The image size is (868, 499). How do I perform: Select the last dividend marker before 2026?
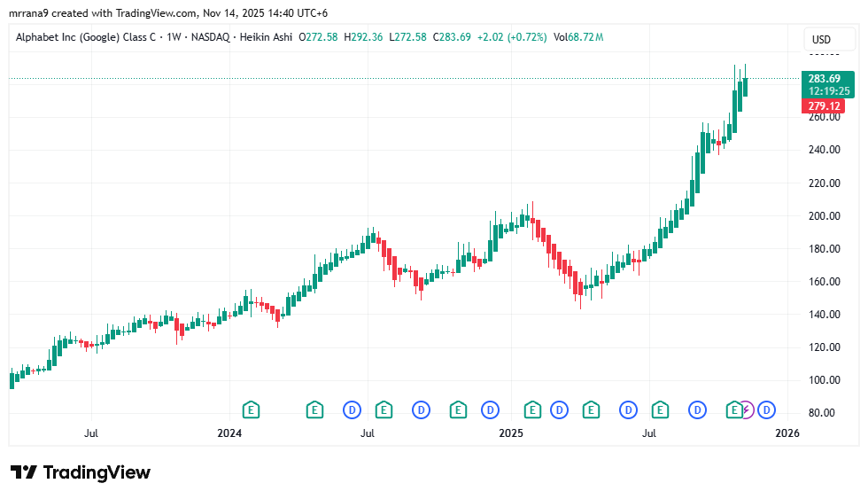pyautogui.click(x=766, y=409)
